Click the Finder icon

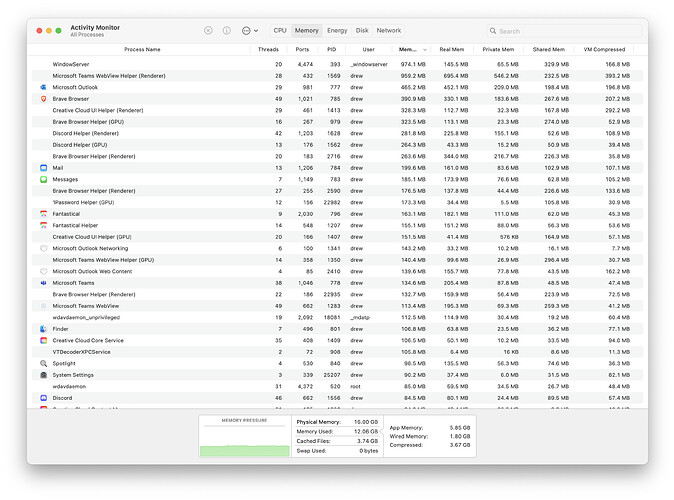pos(43,329)
